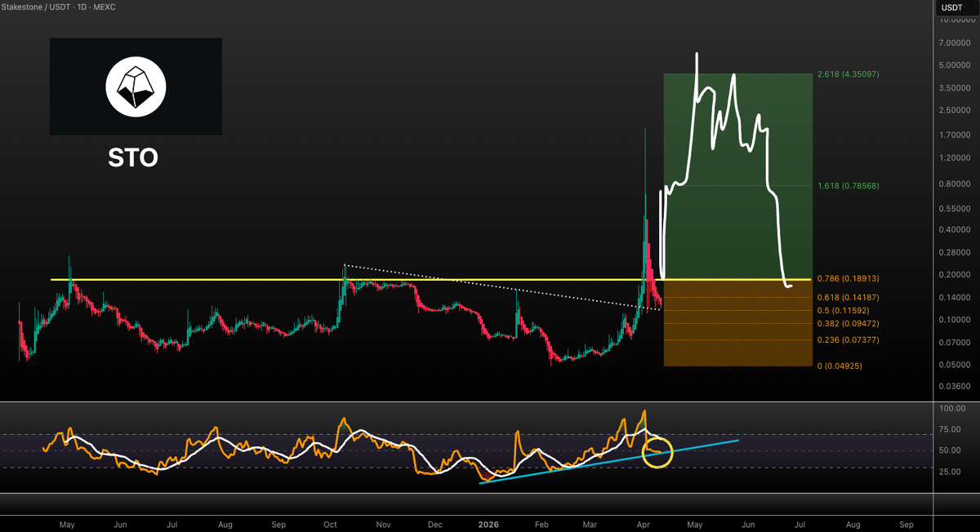Click the STO ticker text
Viewport: 980px width, 532px height.
tap(133, 157)
